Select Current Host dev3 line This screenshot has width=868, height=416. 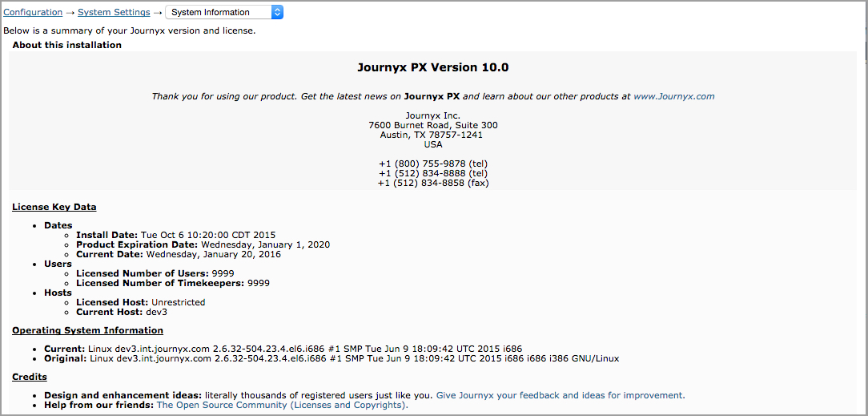[122, 313]
